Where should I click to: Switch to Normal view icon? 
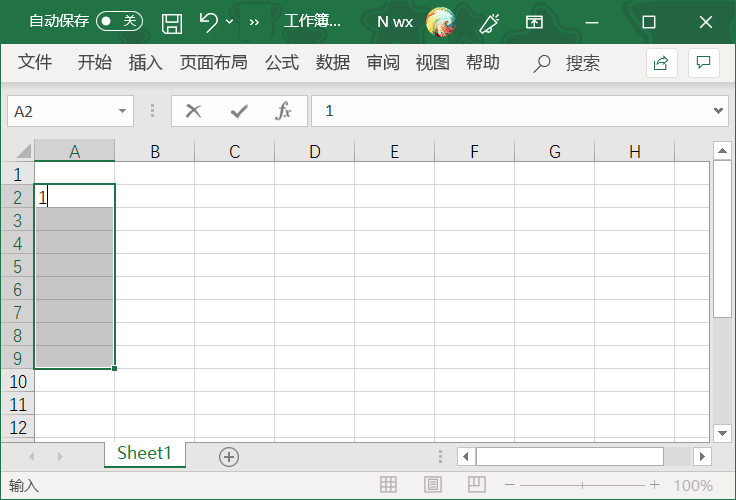pos(388,485)
